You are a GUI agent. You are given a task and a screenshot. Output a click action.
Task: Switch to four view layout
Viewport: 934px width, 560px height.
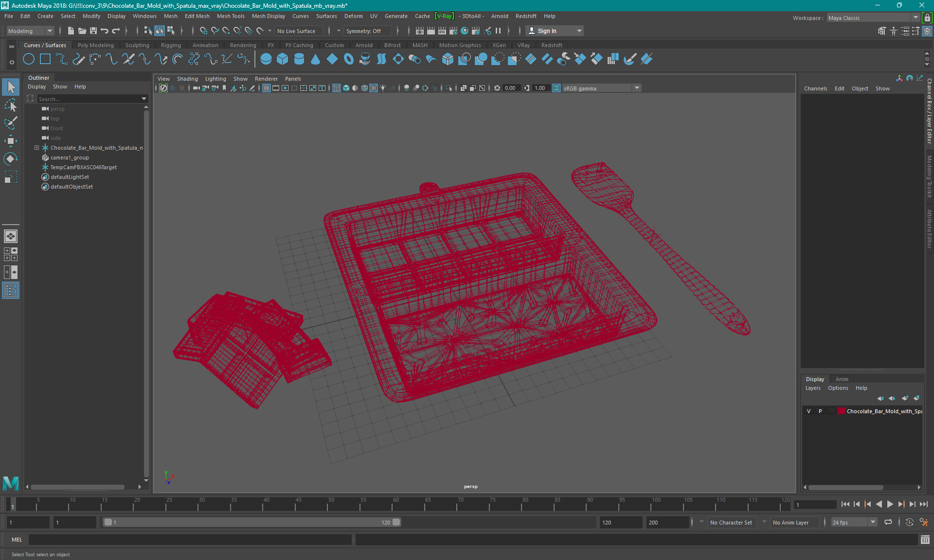11,254
